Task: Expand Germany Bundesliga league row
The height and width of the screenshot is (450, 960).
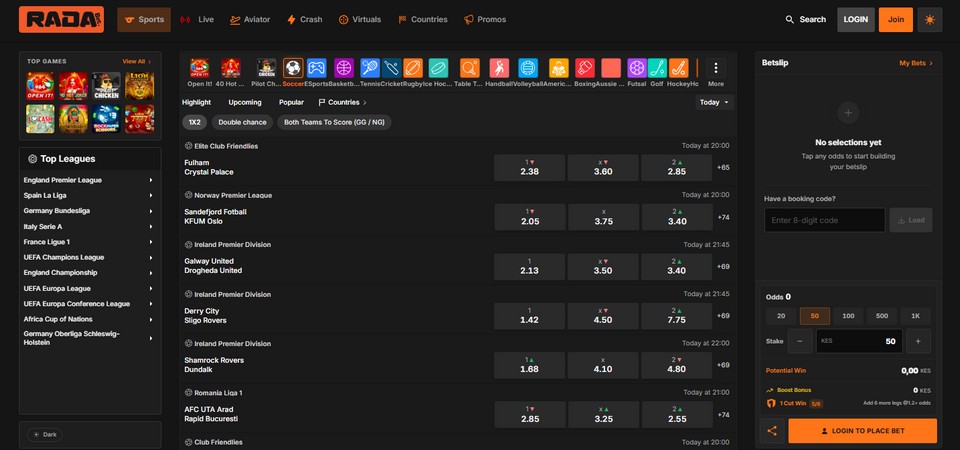Action: click(89, 211)
